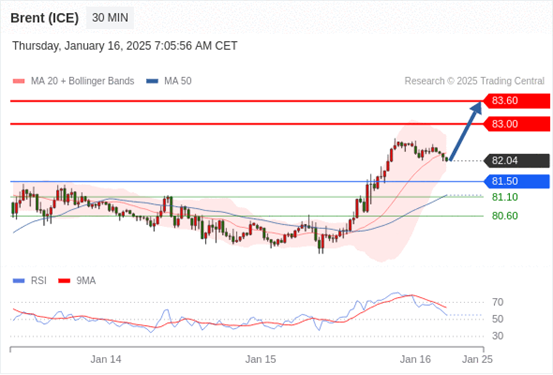Select the RSI legend label
553x375 pixels.
(x=38, y=281)
